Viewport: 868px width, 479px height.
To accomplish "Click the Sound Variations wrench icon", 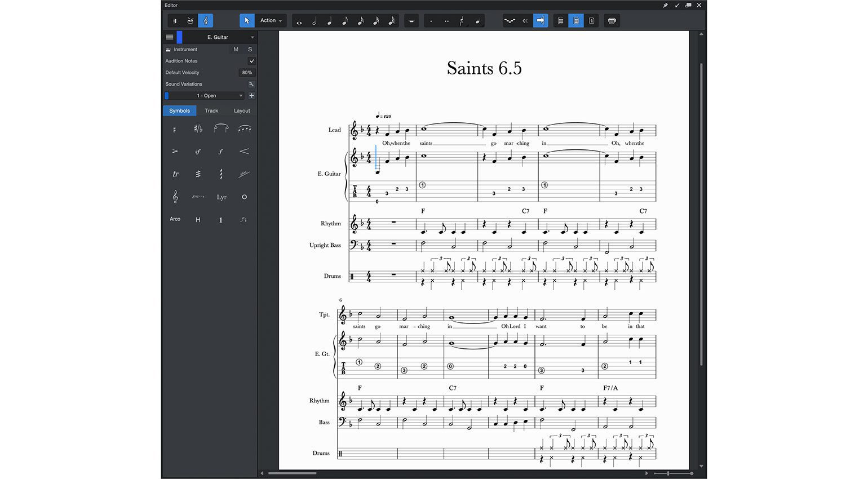I will [251, 83].
